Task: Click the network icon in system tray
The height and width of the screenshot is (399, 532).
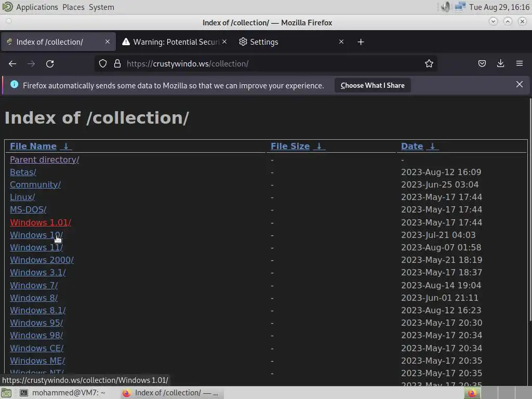Action: coord(460,7)
